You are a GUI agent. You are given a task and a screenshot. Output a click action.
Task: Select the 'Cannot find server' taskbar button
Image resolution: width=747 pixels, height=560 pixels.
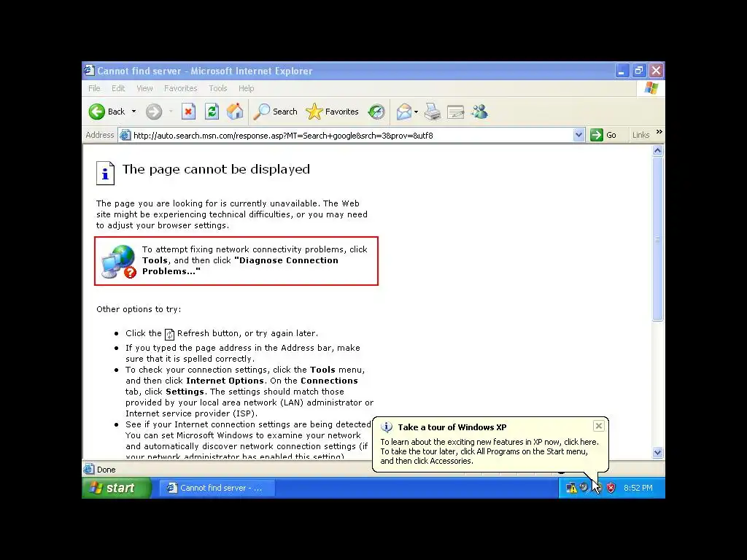click(217, 488)
